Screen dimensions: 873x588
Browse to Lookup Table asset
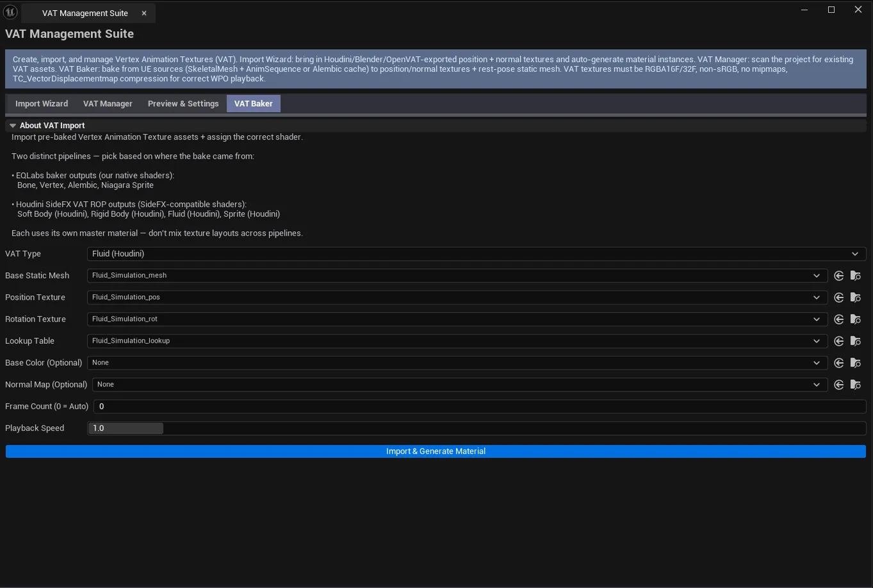[x=855, y=341]
